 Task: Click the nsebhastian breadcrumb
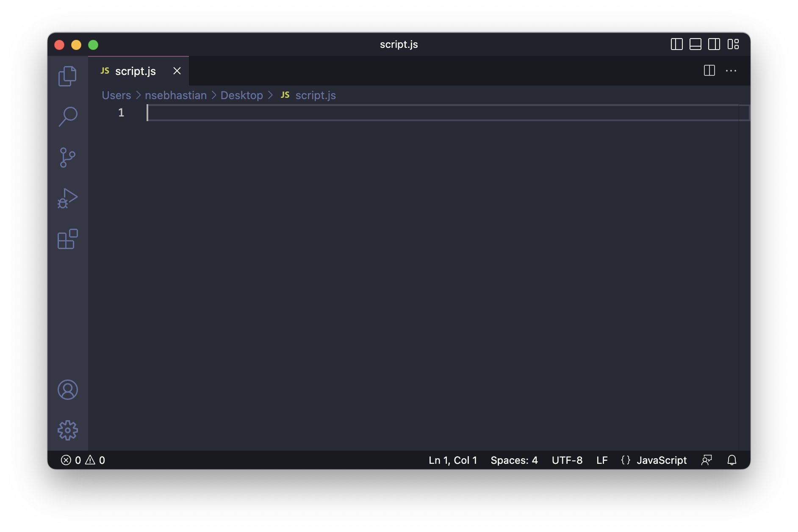pos(176,95)
